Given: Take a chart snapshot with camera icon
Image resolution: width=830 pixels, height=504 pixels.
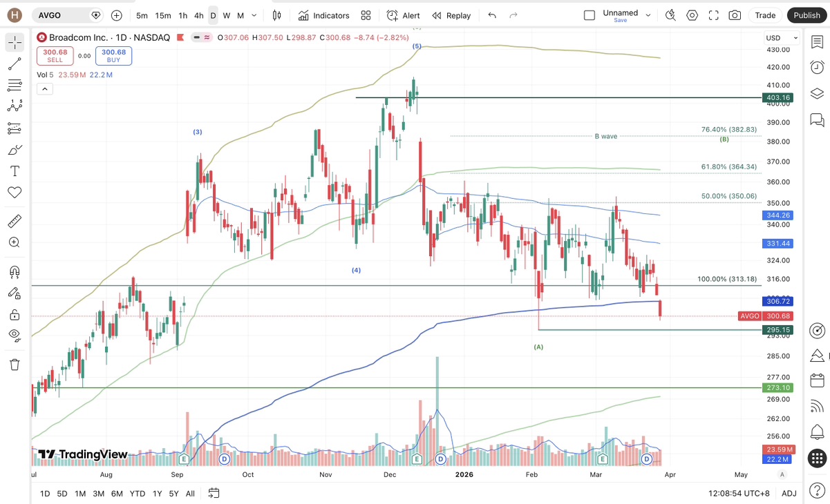Looking at the screenshot, I should pyautogui.click(x=735, y=15).
